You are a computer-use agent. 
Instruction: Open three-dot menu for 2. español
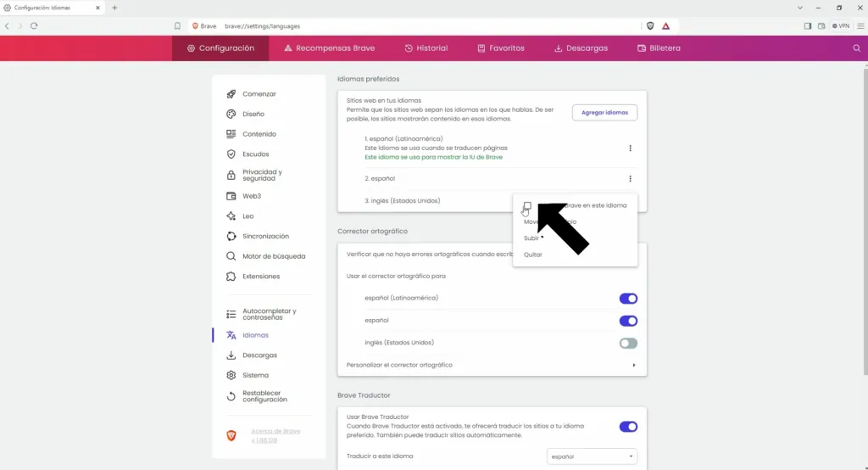click(x=630, y=178)
